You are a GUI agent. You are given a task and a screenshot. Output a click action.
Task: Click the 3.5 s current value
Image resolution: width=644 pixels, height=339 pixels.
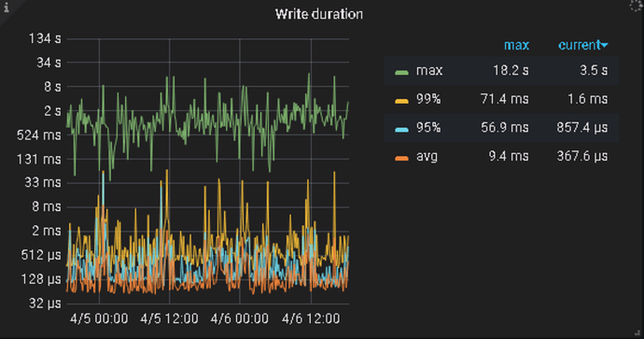pyautogui.click(x=594, y=70)
